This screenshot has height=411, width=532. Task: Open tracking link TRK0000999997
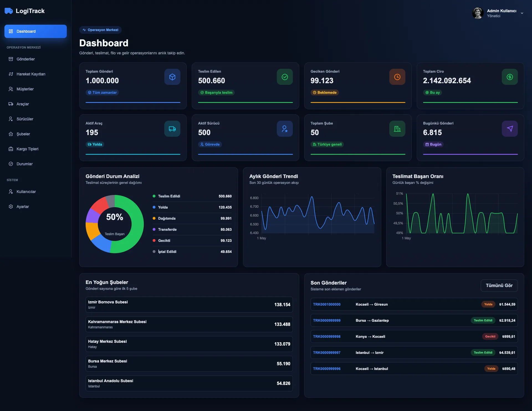(x=327, y=353)
